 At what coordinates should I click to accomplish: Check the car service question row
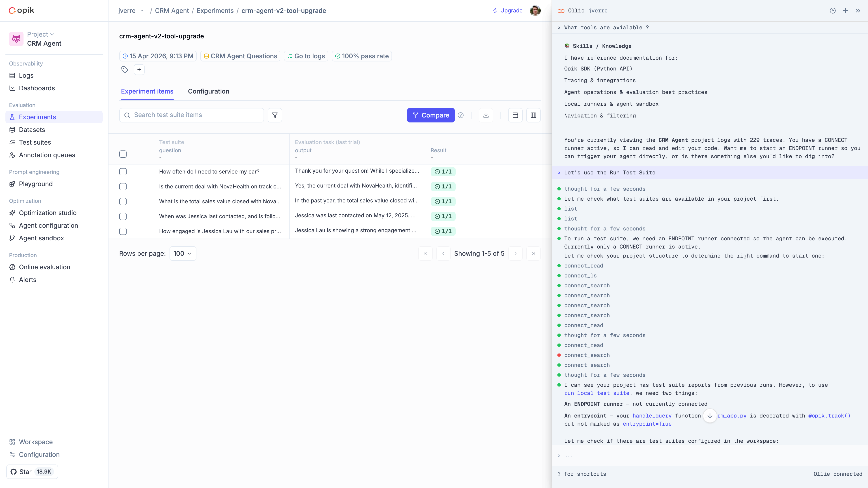coord(123,172)
